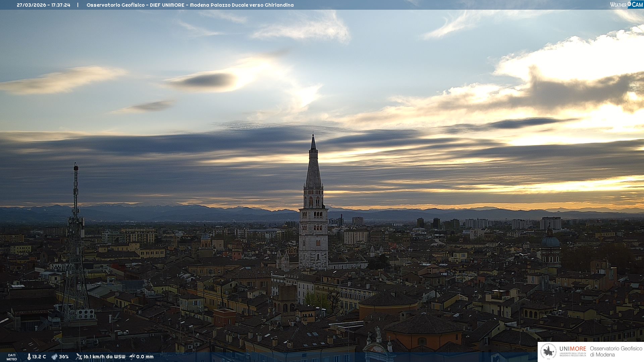Click the humidity water drops icon
The width and height of the screenshot is (644, 362).
click(x=54, y=357)
